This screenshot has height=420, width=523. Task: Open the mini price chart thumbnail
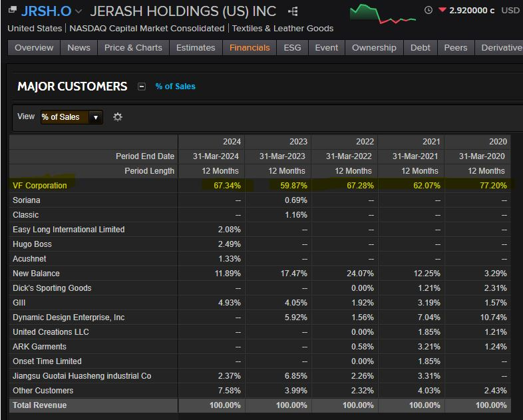point(383,14)
